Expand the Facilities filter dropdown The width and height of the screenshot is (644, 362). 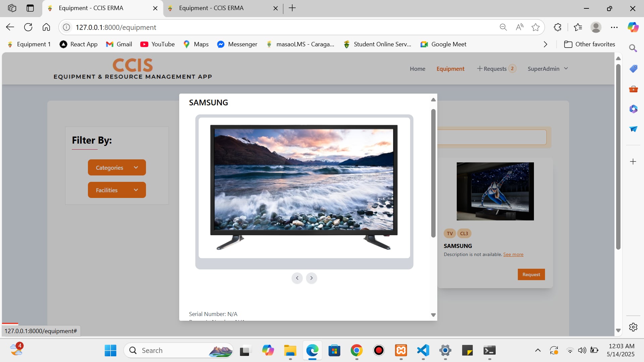point(117,190)
